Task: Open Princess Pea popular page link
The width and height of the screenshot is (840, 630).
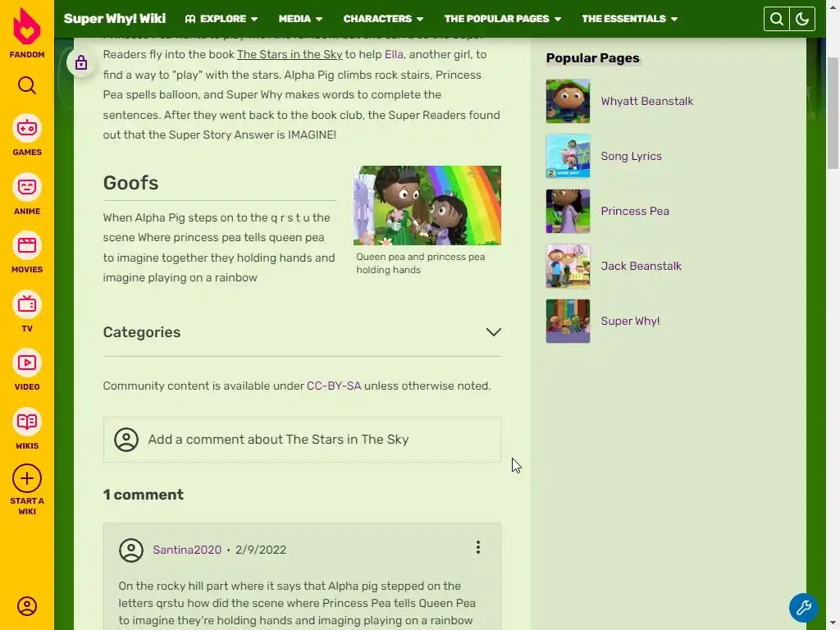Action: tap(635, 211)
